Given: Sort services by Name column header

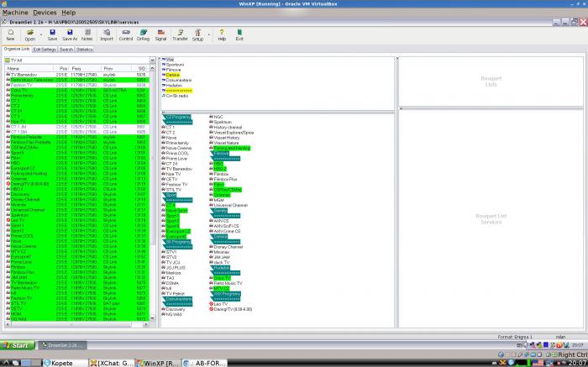Looking at the screenshot, I should pyautogui.click(x=29, y=69).
